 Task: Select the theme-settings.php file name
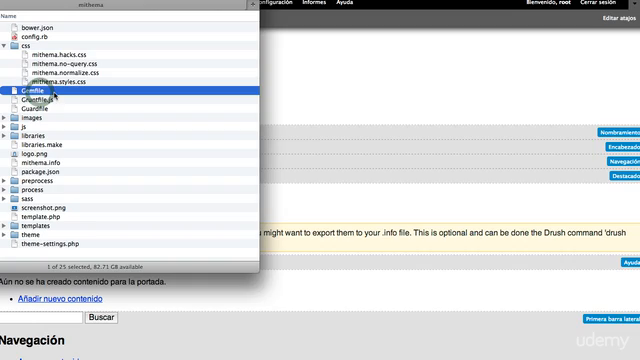point(50,244)
